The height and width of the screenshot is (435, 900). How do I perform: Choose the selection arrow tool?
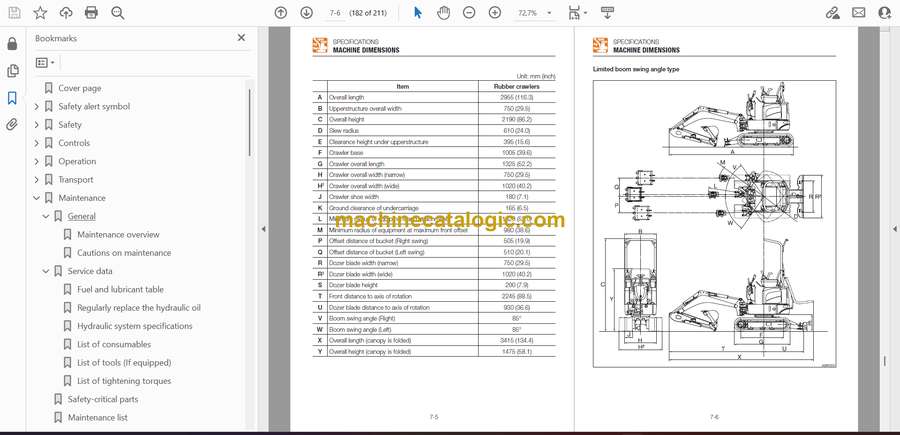(418, 13)
